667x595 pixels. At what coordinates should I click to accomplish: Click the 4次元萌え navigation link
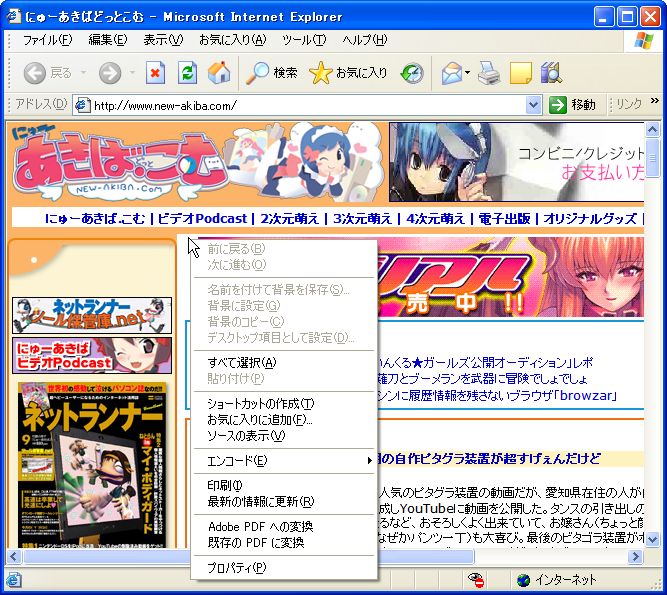435,219
